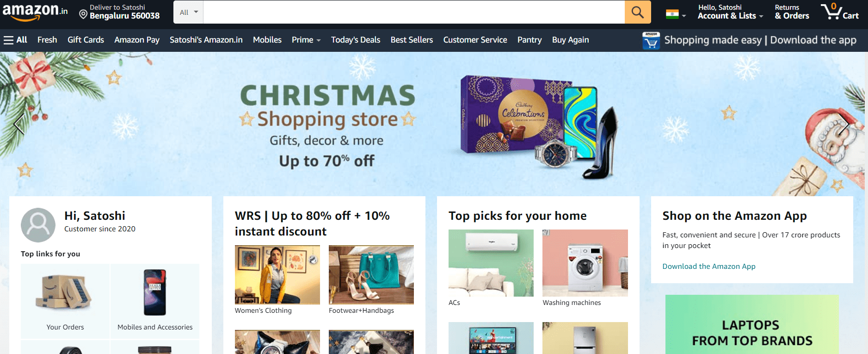Expand the All search category dropdown
This screenshot has width=868, height=354.
(x=188, y=12)
